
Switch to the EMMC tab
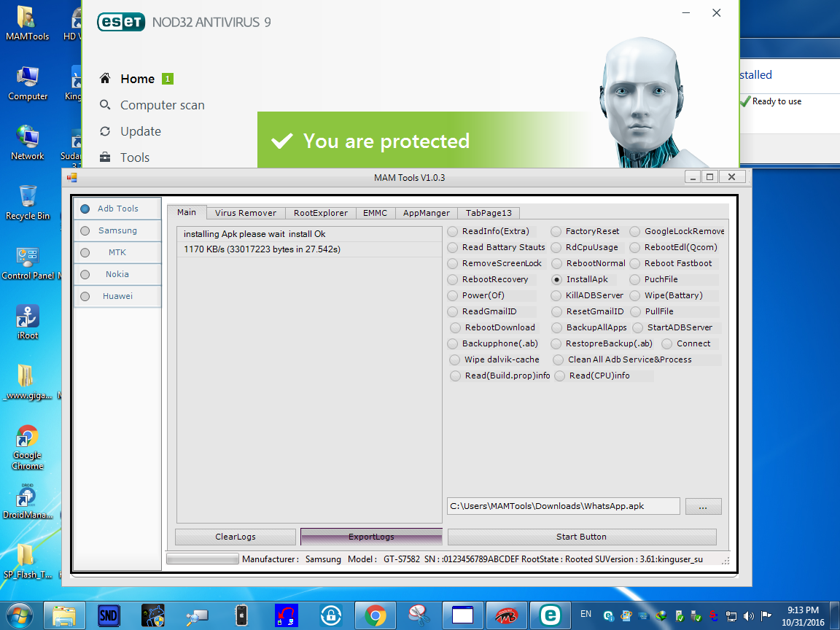point(375,213)
